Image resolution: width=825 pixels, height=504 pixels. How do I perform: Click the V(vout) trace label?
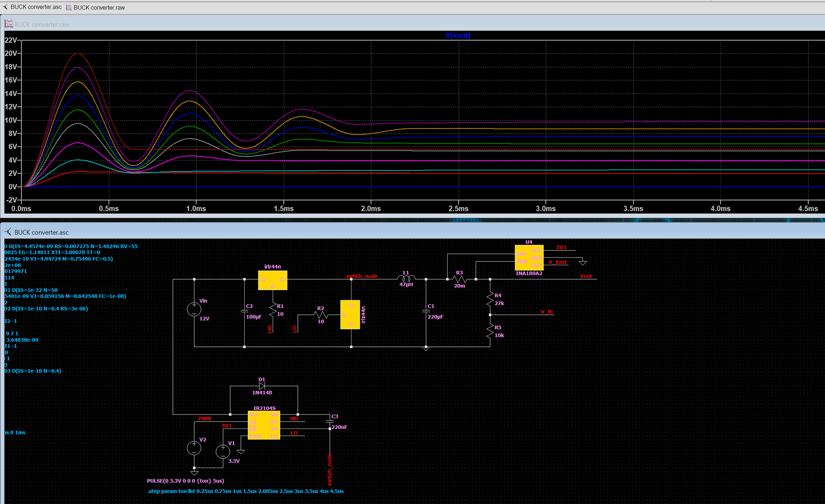[457, 35]
